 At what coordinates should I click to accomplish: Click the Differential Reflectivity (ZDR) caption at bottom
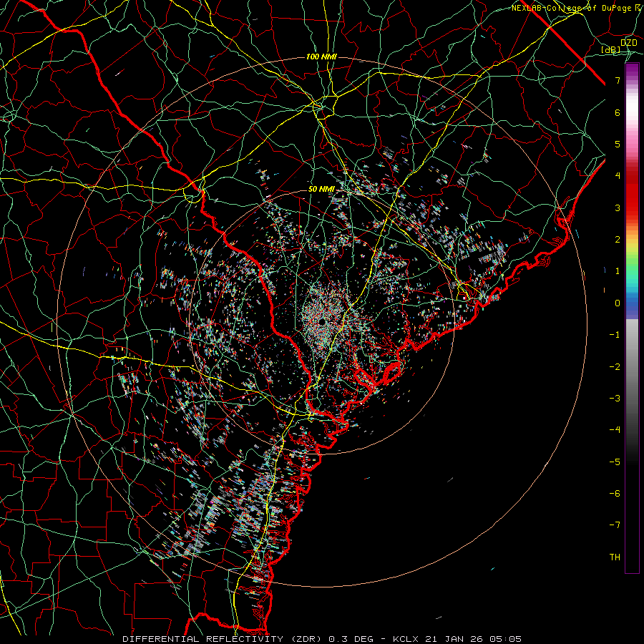tap(322, 639)
